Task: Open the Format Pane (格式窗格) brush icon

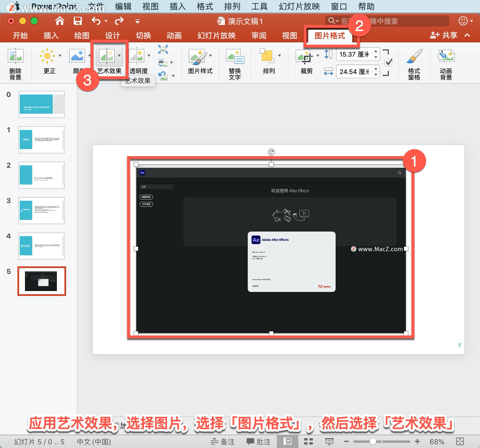Action: tap(414, 56)
